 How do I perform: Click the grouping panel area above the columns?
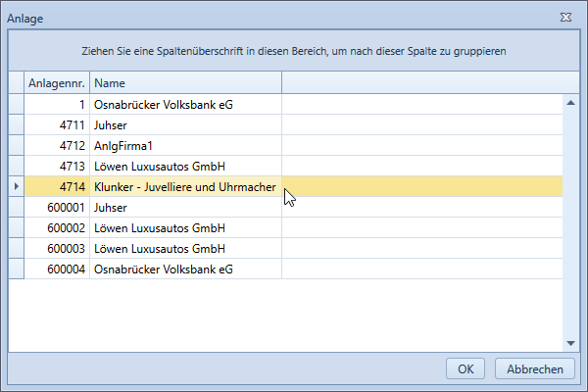[294, 51]
